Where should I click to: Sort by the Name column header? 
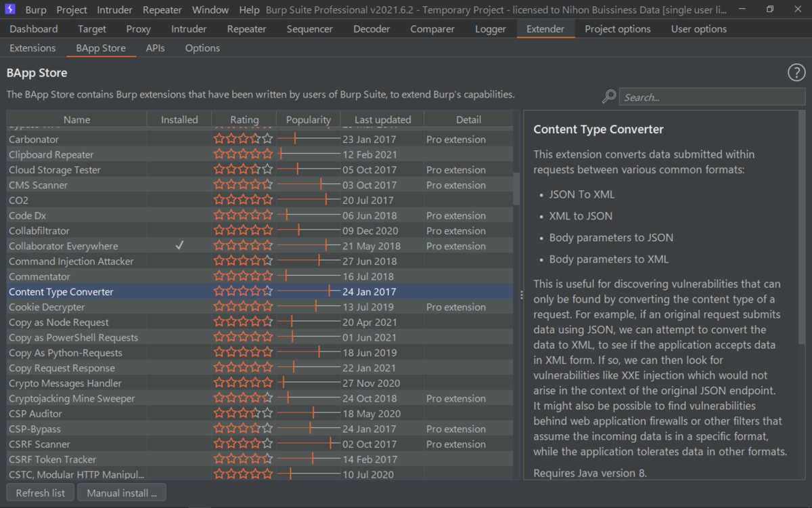click(x=77, y=119)
